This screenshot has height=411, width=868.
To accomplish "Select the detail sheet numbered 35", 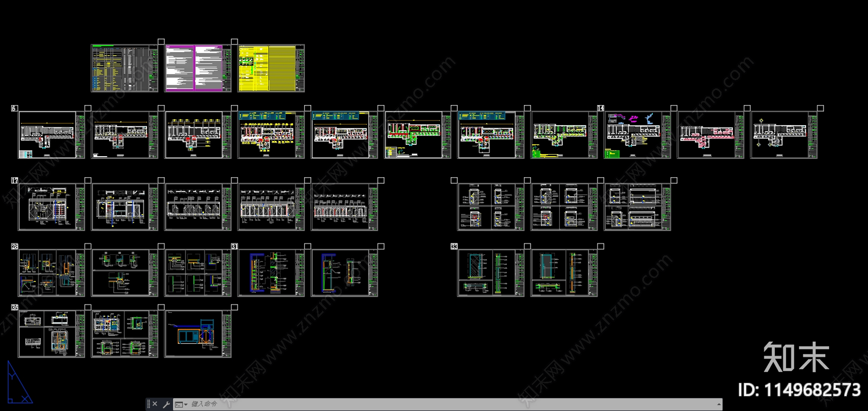I will point(52,334).
